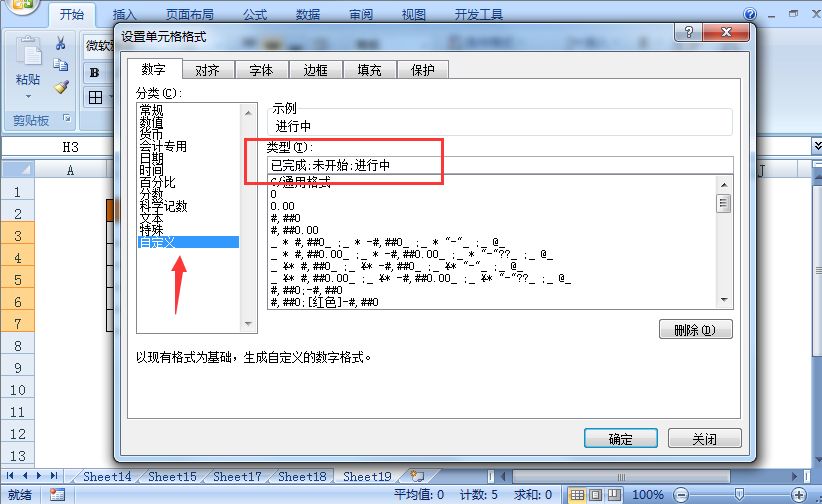Screen dimensions: 822x504
Task: Switch to Normal view icon
Action: (577, 495)
